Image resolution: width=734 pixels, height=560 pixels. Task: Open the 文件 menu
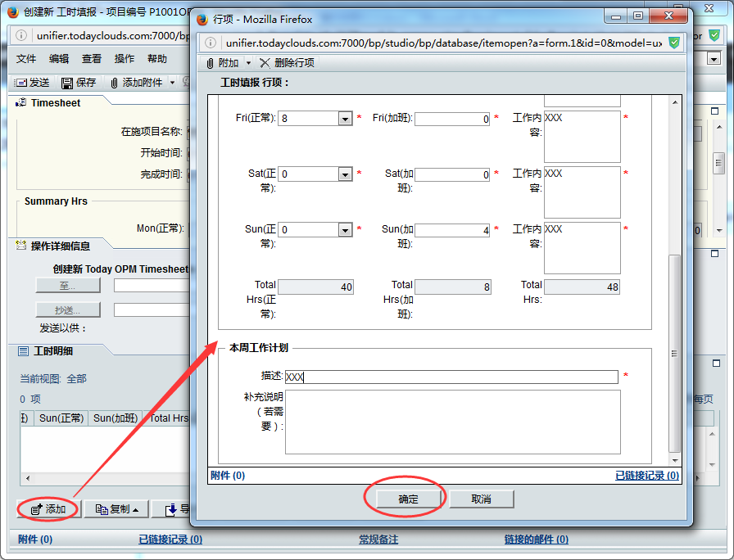click(x=26, y=59)
